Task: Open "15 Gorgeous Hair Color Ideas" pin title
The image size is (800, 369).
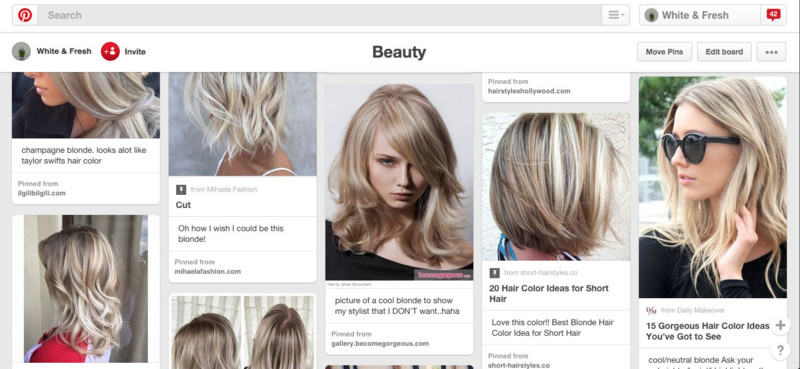Action: pos(708,331)
